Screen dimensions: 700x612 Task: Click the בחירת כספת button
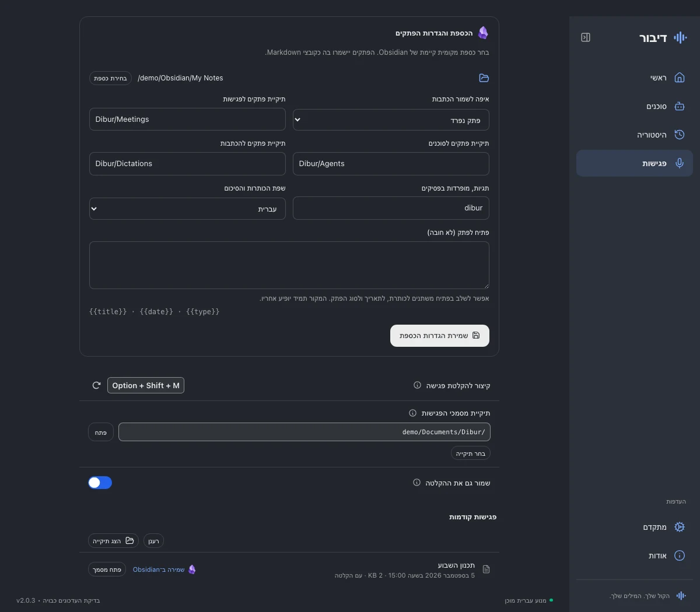pos(110,78)
